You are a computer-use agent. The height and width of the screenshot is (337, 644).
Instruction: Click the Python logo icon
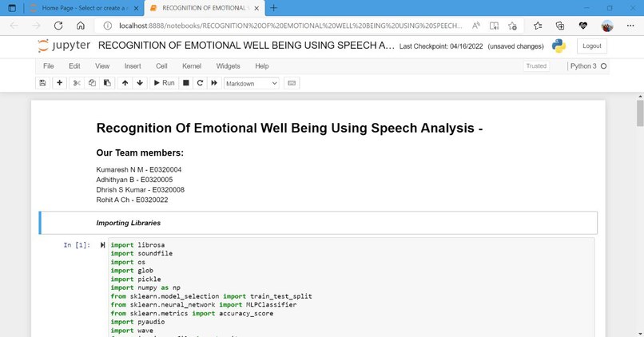559,46
